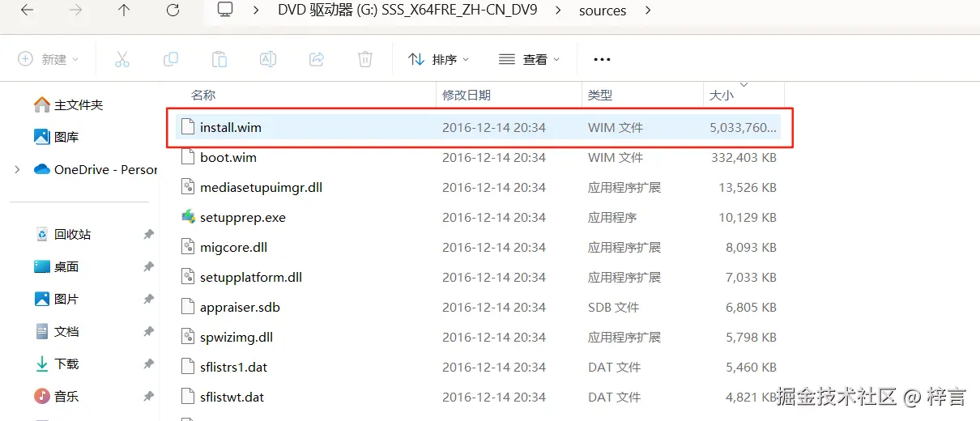Open the 排序 (Sort) dropdown
The image size is (980, 421).
point(439,59)
